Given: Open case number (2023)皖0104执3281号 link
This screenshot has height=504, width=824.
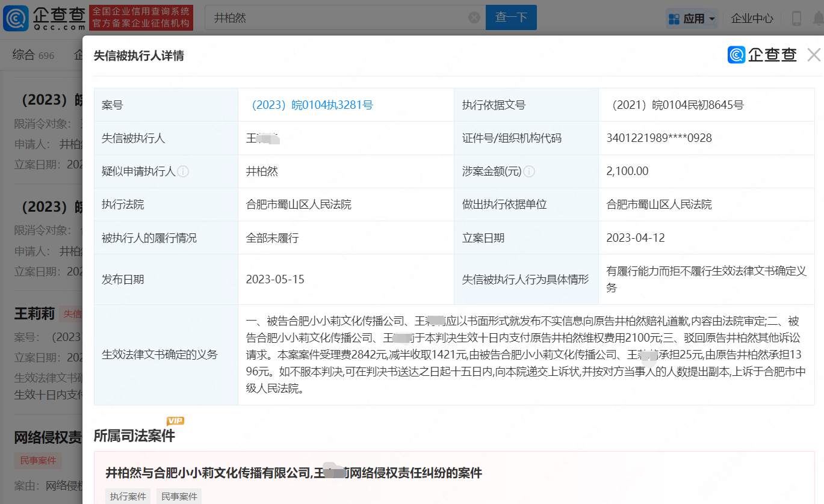Looking at the screenshot, I should coord(309,105).
